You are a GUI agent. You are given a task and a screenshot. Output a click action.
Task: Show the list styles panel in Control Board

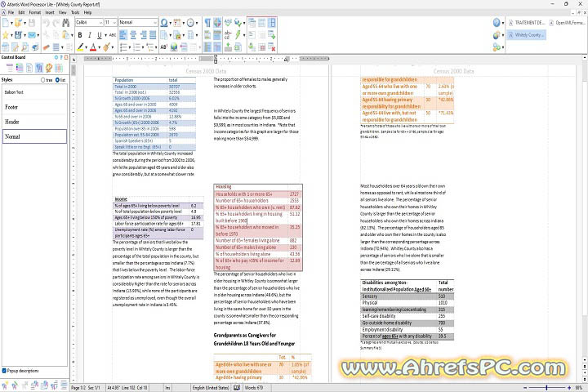(20, 69)
